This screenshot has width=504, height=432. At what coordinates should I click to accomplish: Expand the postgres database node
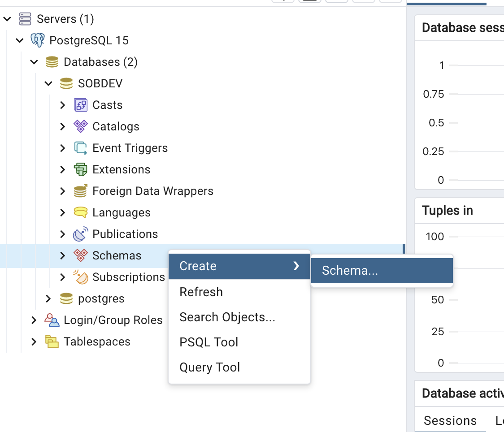48,299
